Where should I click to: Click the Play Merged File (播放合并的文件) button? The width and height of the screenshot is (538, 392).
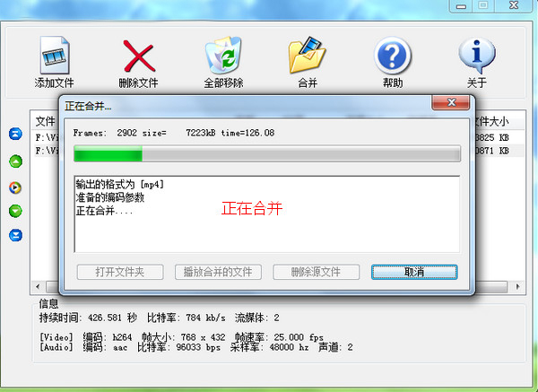(218, 272)
